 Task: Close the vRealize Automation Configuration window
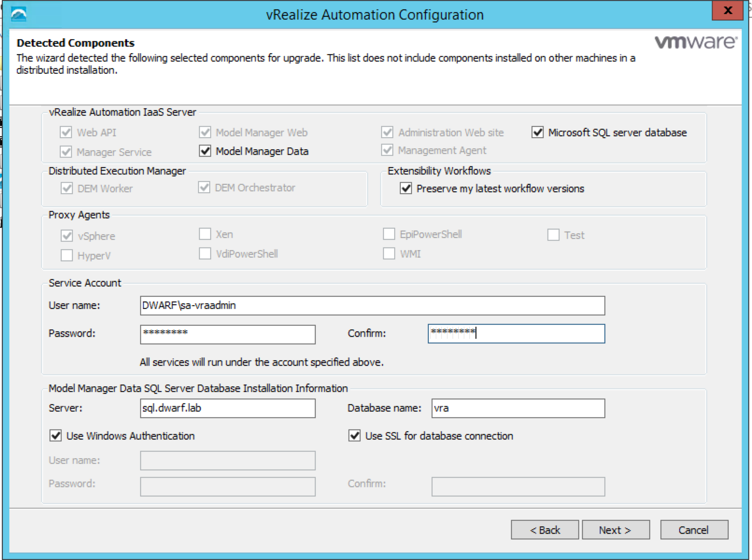[727, 11]
